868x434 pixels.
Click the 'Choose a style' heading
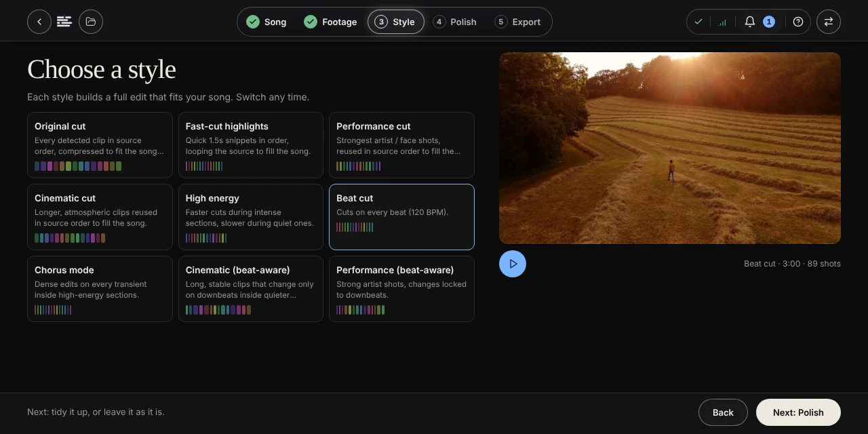pos(102,69)
